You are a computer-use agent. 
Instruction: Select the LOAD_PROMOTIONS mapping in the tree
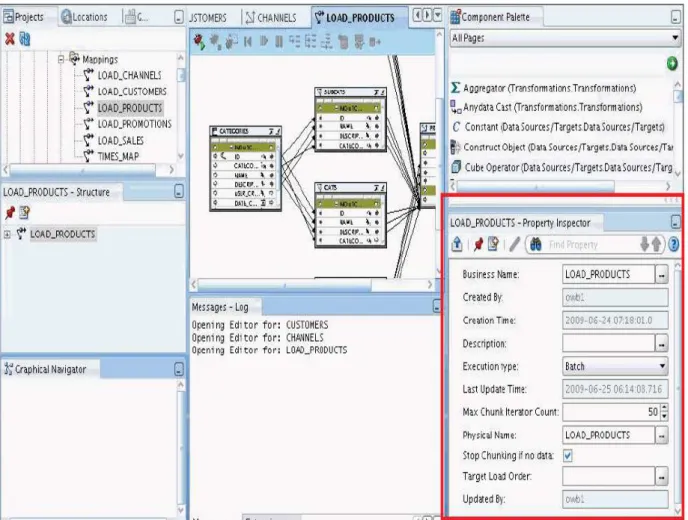pos(134,124)
